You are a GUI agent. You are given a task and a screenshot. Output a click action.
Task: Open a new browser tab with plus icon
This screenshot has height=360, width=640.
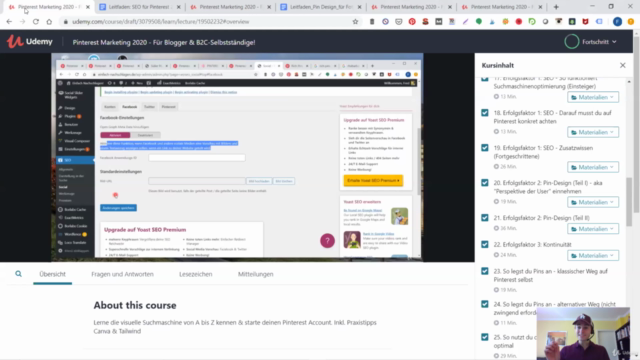click(x=556, y=7)
